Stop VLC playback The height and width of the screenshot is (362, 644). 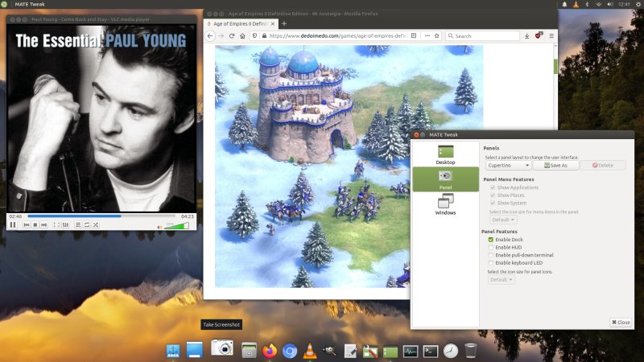(x=35, y=225)
